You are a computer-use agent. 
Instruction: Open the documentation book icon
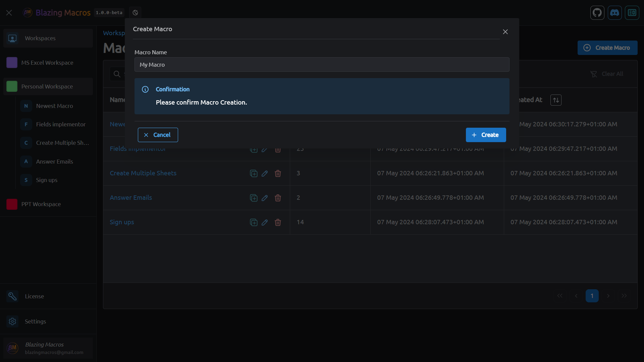[632, 13]
